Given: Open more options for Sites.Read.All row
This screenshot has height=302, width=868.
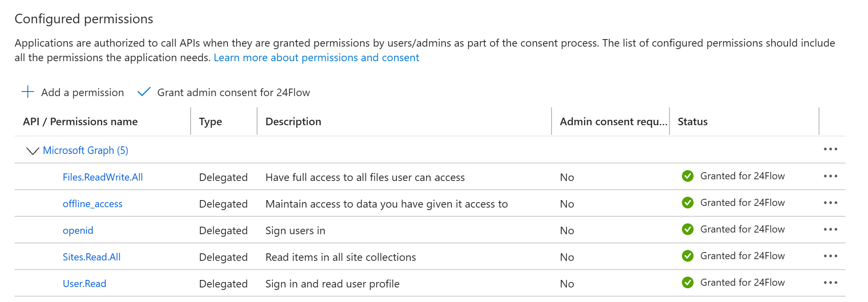Looking at the screenshot, I should pos(830,256).
